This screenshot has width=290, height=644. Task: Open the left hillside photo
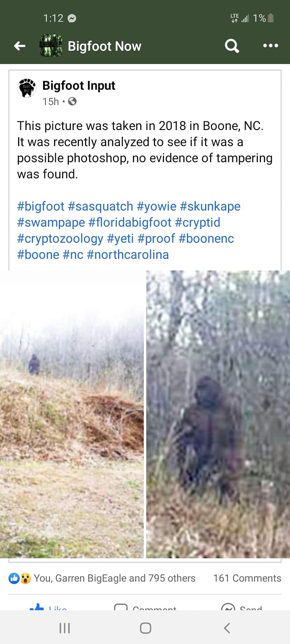[x=72, y=414]
